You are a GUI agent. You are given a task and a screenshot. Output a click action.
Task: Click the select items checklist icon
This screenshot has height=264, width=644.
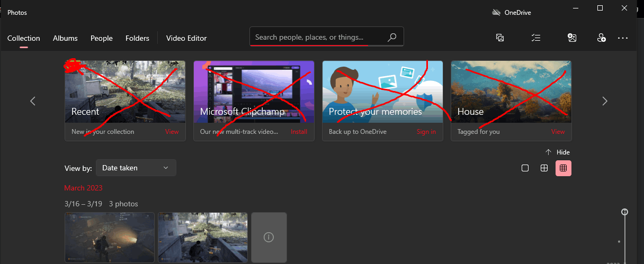pyautogui.click(x=536, y=38)
